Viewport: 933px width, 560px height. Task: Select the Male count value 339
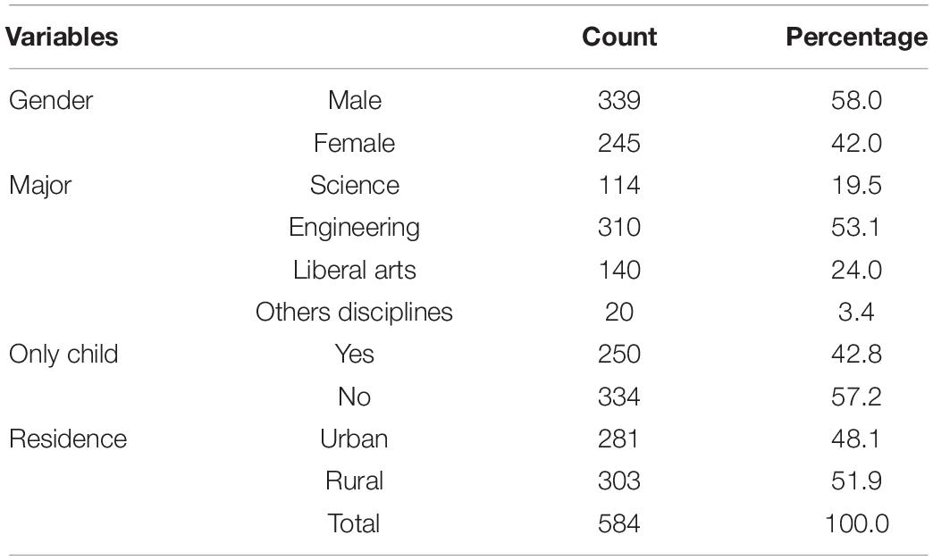click(618, 100)
